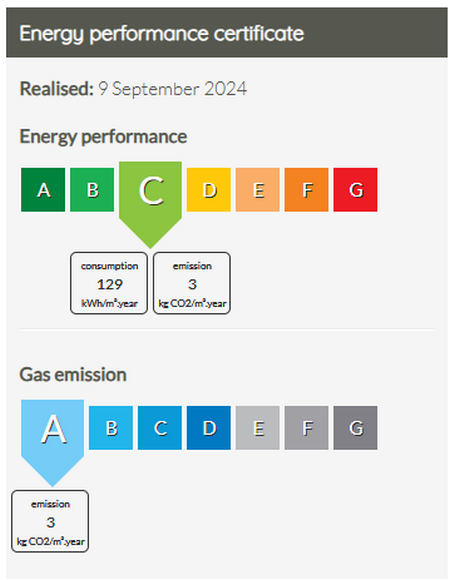This screenshot has height=580, width=450.
Task: Click the emission 3 kg CO2 box under energy performance
Action: pyautogui.click(x=192, y=283)
